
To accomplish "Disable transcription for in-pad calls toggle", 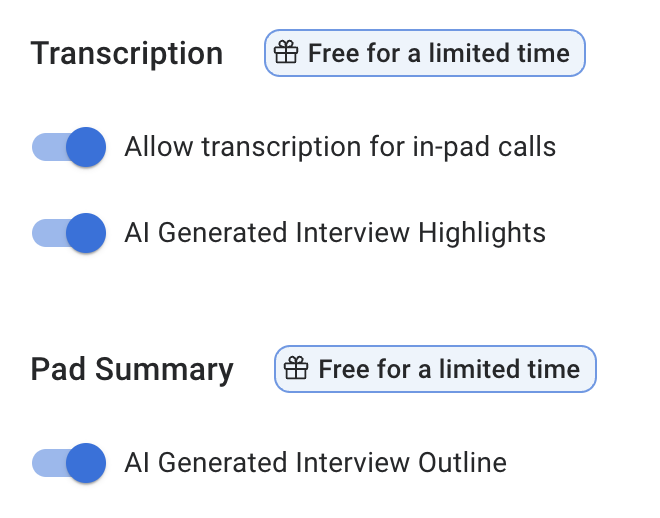I will click(x=68, y=148).
